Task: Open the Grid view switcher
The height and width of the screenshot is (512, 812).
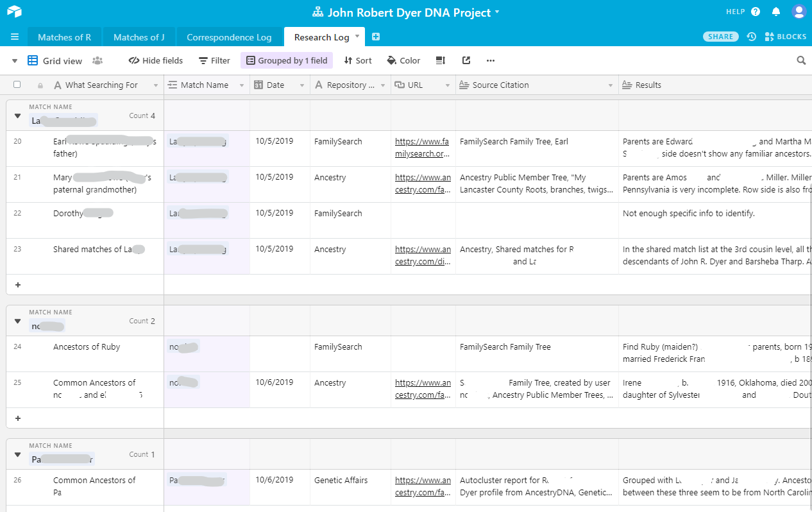Action: click(x=55, y=60)
